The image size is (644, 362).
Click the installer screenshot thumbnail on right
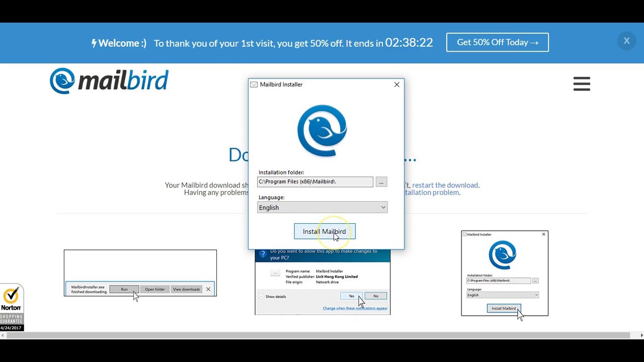(505, 273)
